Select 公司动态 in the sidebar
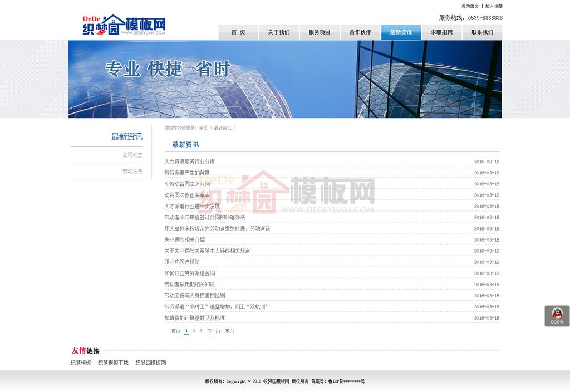 click(x=132, y=155)
